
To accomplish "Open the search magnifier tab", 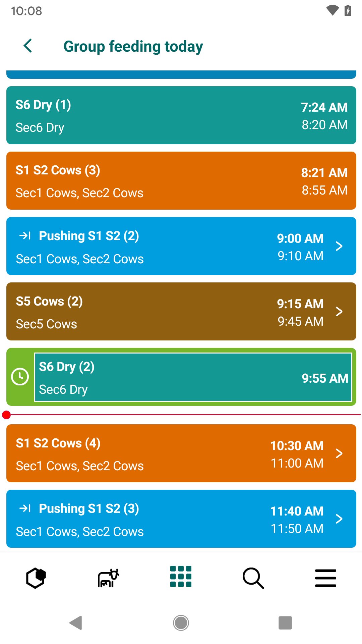I will click(253, 578).
